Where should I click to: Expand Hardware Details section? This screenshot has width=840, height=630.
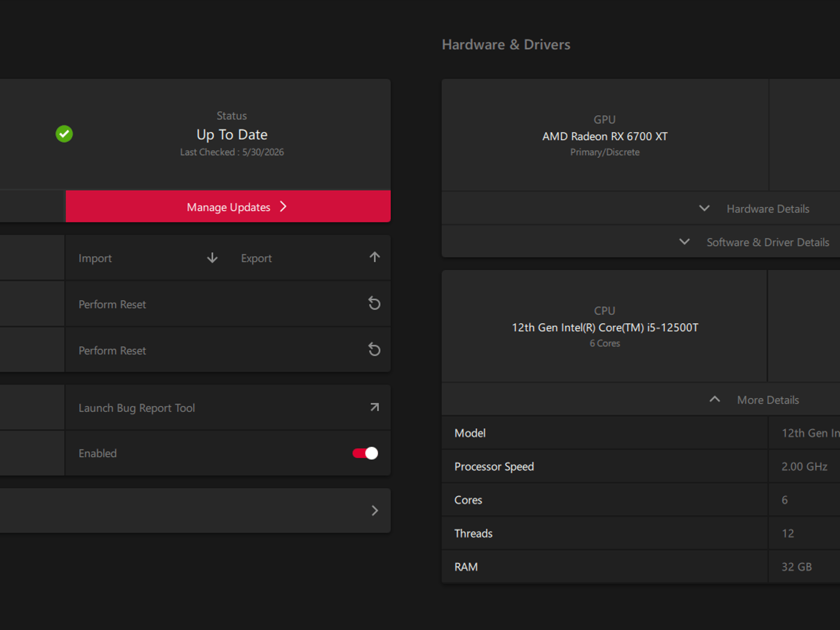(x=754, y=209)
